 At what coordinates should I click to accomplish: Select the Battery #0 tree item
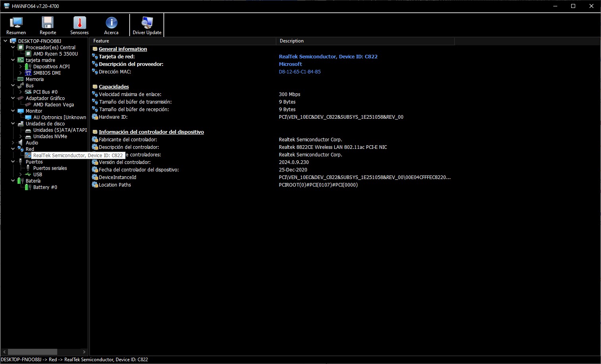click(x=45, y=187)
